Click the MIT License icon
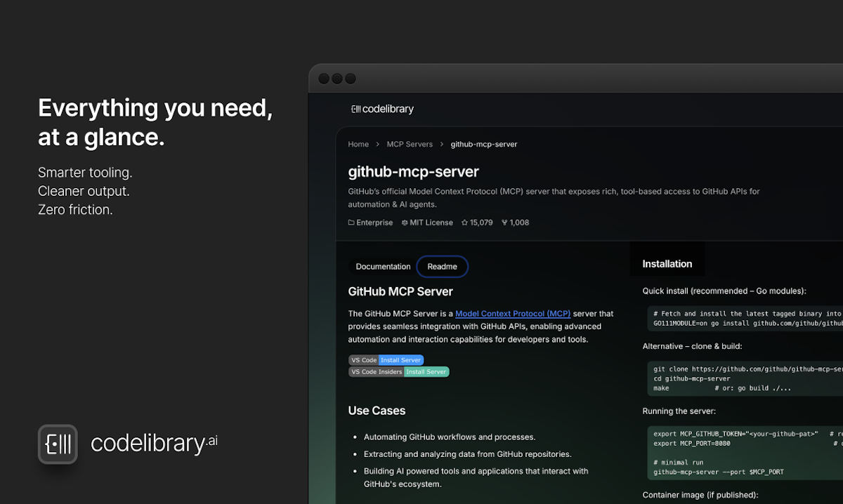 coord(405,223)
